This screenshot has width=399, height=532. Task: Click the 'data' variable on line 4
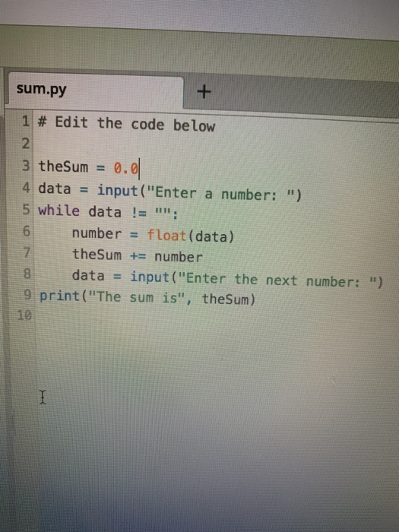54,188
